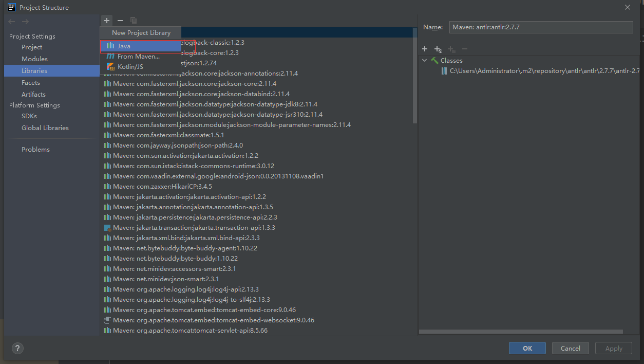Click the remove library minus icon
This screenshot has height=364, width=644.
(x=120, y=20)
